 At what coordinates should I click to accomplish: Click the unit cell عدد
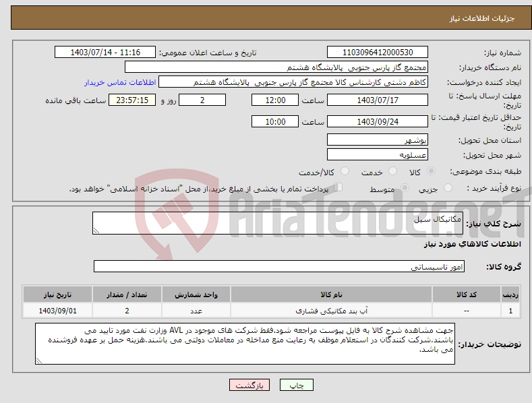[x=196, y=311]
